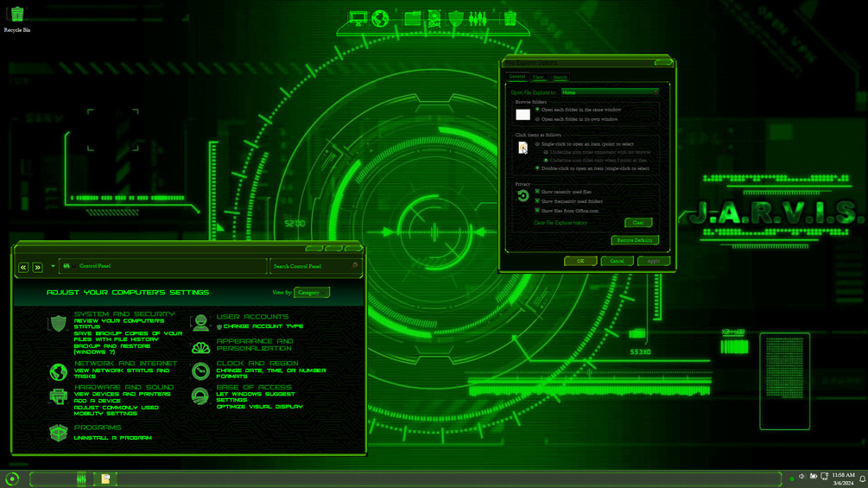Launch the globe icon in top dock
Image resolution: width=868 pixels, height=488 pixels.
[380, 18]
